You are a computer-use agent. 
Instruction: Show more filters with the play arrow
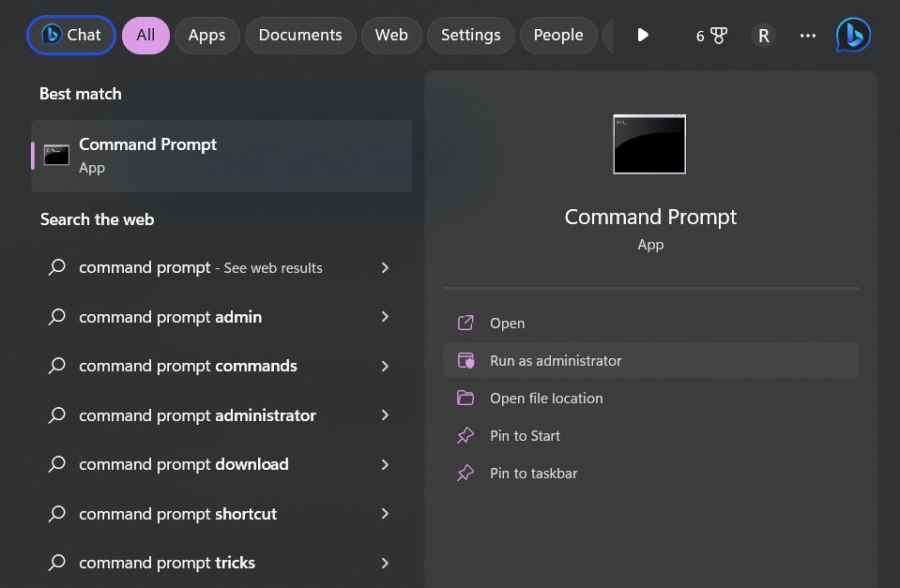[643, 35]
